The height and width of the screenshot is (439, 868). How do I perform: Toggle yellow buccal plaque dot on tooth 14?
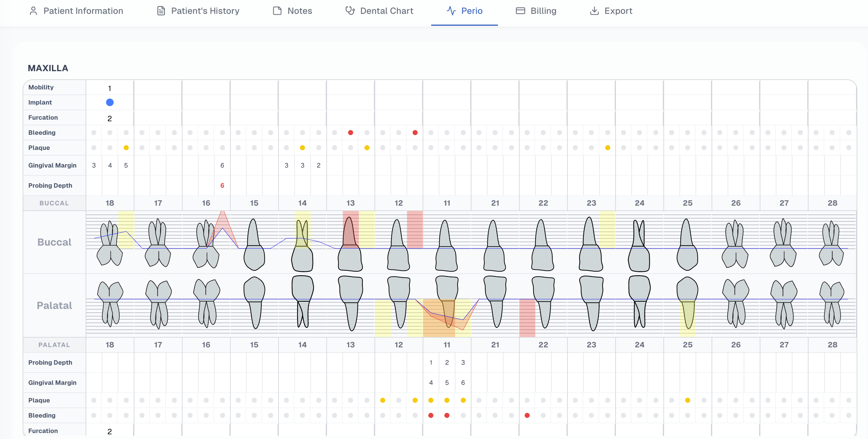pos(302,148)
